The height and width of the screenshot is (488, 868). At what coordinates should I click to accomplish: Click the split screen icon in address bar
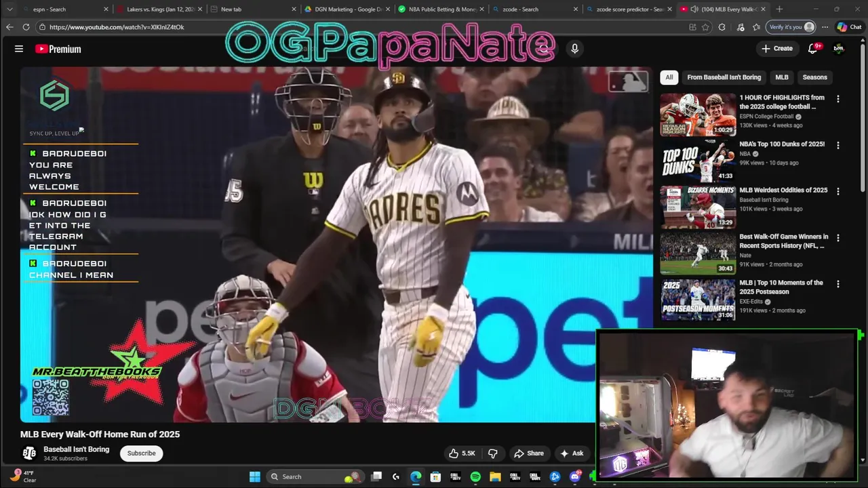pyautogui.click(x=692, y=27)
